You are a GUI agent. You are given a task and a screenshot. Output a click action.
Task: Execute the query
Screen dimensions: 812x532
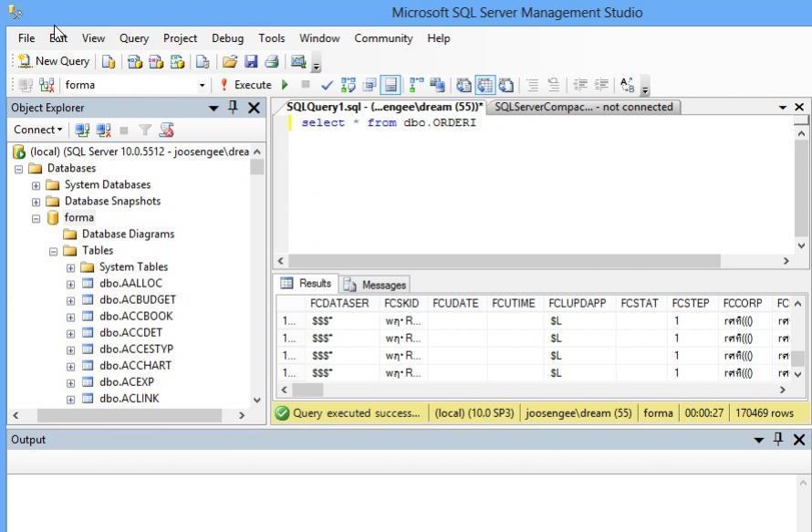246,85
